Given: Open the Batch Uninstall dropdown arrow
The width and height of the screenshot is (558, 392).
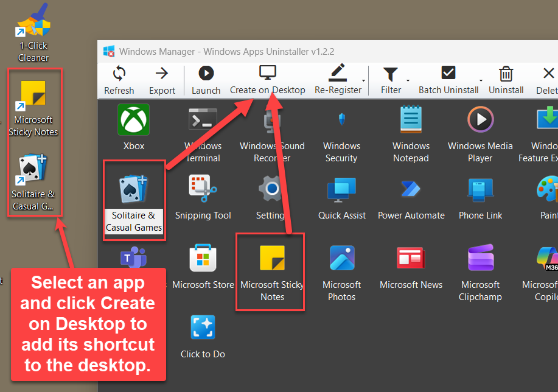Looking at the screenshot, I should click(x=481, y=80).
